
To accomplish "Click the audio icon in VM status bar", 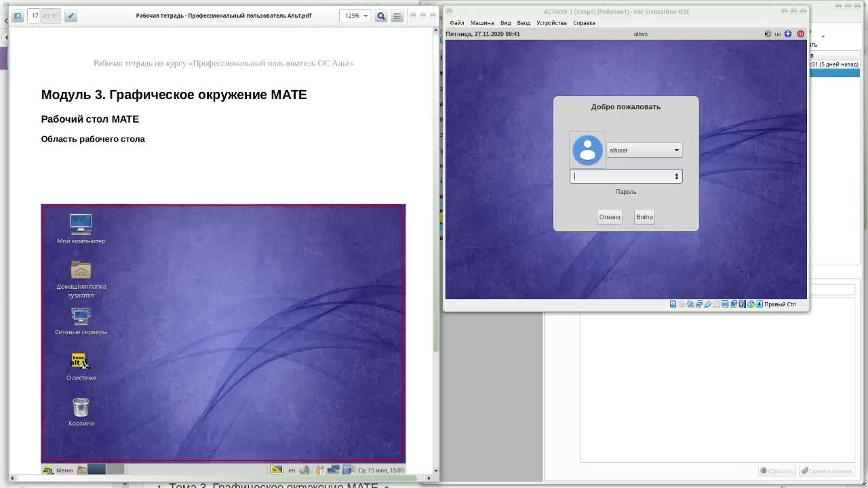I will pos(690,304).
